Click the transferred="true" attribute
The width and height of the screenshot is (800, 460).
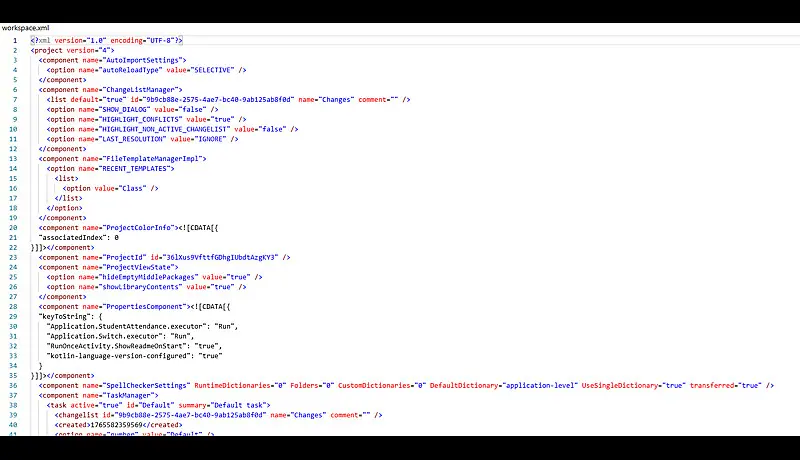point(726,386)
